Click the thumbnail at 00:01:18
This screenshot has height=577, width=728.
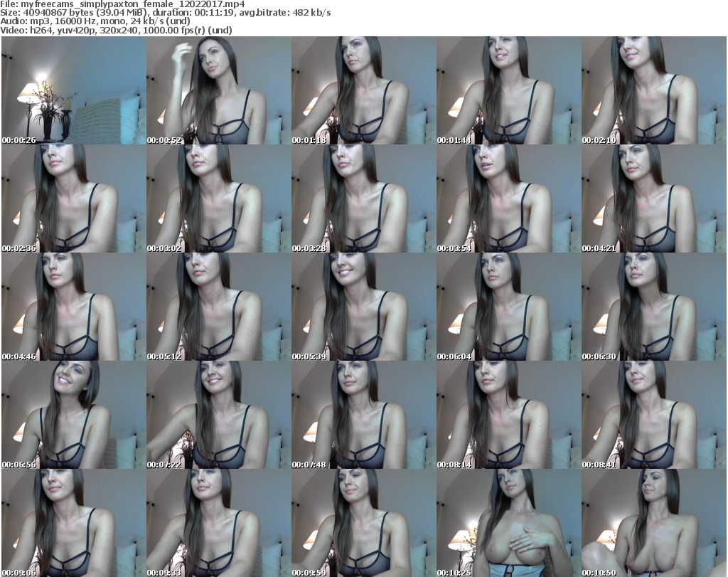[x=364, y=90]
